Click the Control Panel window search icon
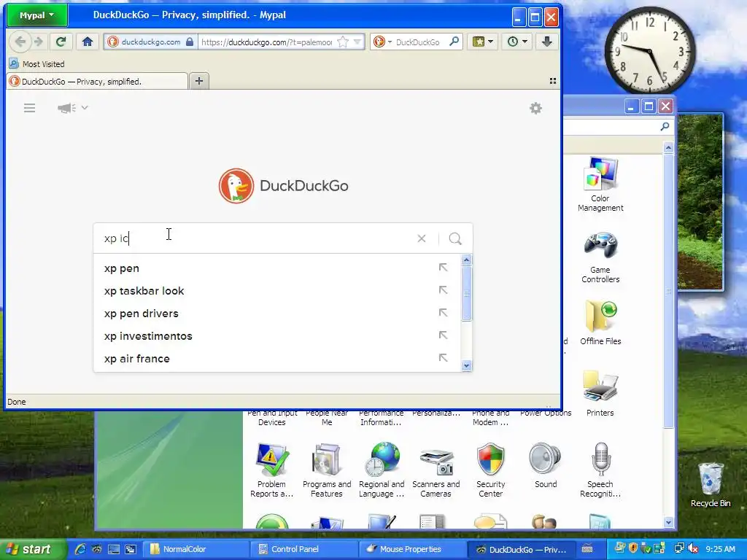The width and height of the screenshot is (747, 560). coord(665,126)
